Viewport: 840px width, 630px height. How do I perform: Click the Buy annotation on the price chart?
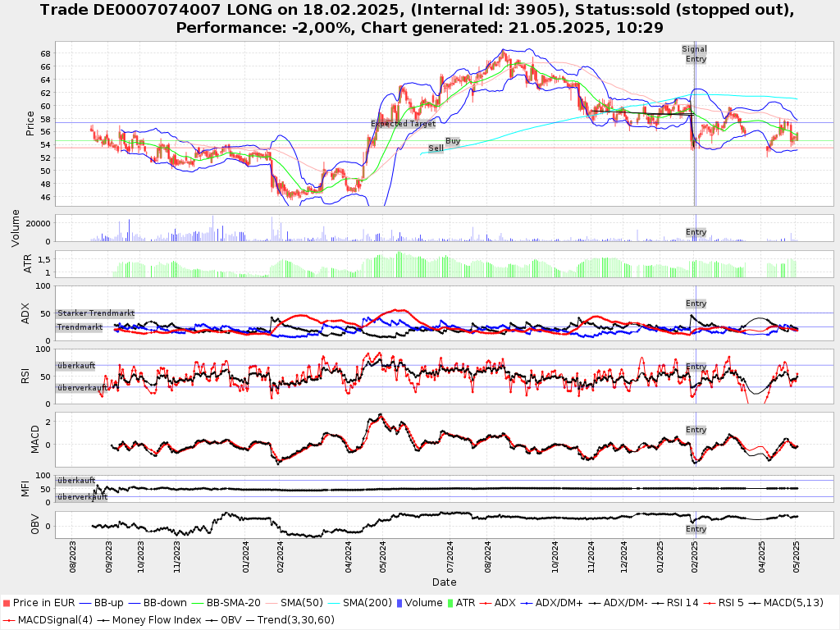(453, 141)
